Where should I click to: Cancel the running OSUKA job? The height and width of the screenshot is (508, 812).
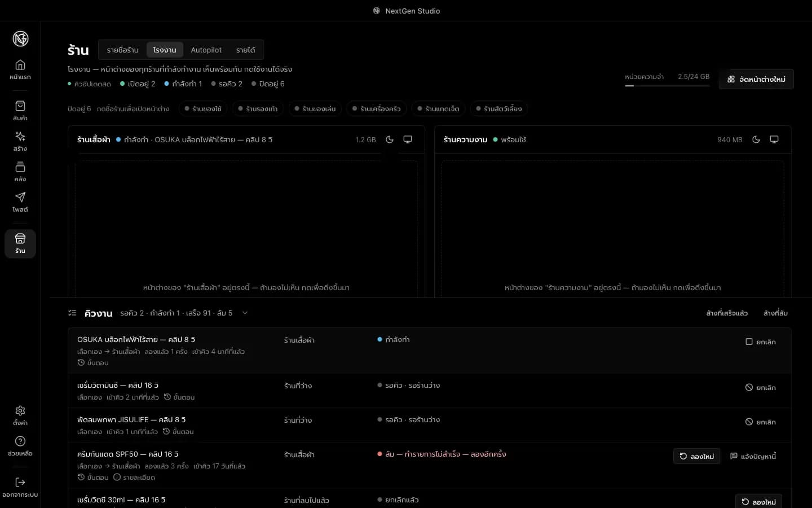pyautogui.click(x=761, y=341)
